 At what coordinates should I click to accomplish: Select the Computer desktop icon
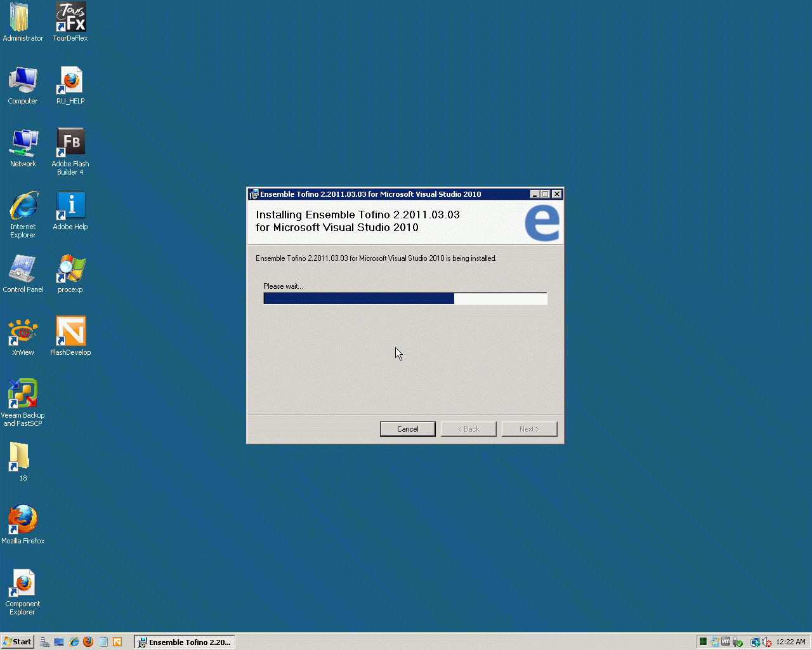click(x=23, y=85)
